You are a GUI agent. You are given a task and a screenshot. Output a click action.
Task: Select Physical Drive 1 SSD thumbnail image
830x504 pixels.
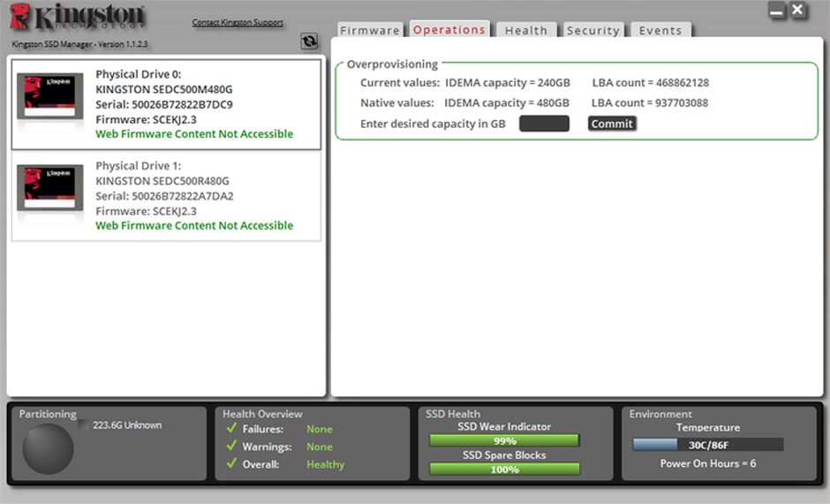pyautogui.click(x=49, y=187)
